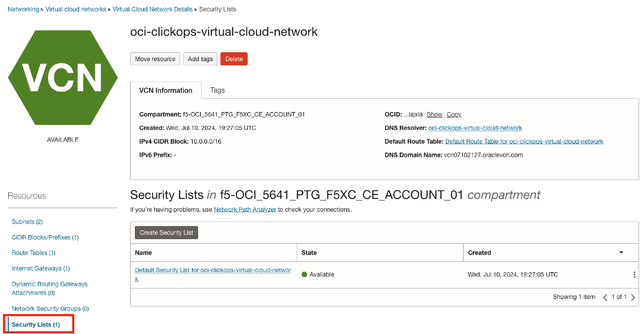Viewport: 644px width, 334px height.
Task: Open the Default Route Table link
Action: (524, 142)
